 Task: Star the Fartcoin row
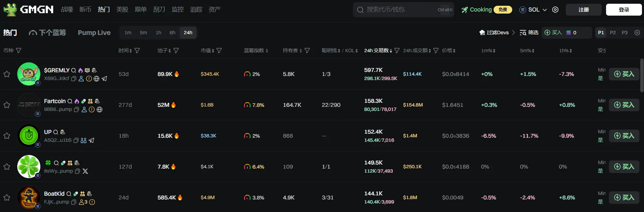7,105
